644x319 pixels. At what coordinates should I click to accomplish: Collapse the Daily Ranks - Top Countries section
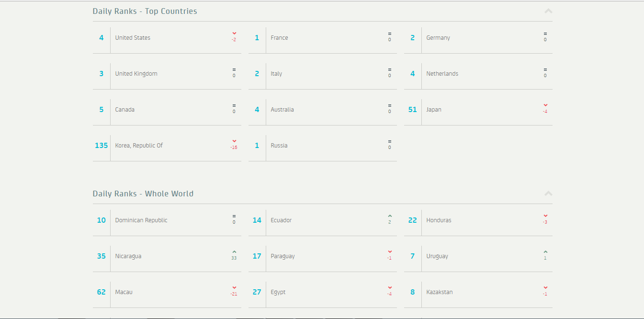coord(548,11)
